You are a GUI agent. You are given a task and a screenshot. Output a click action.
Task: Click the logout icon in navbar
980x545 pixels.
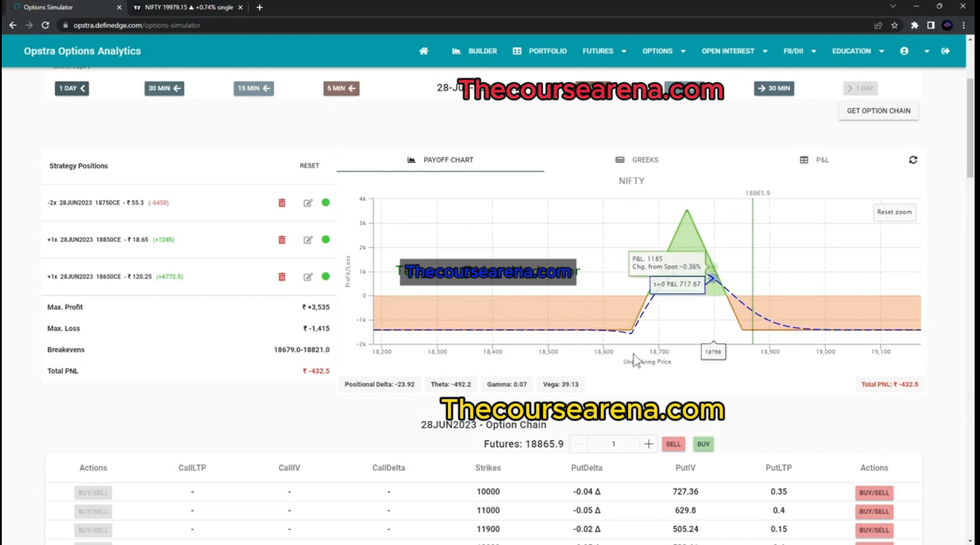pyautogui.click(x=945, y=51)
